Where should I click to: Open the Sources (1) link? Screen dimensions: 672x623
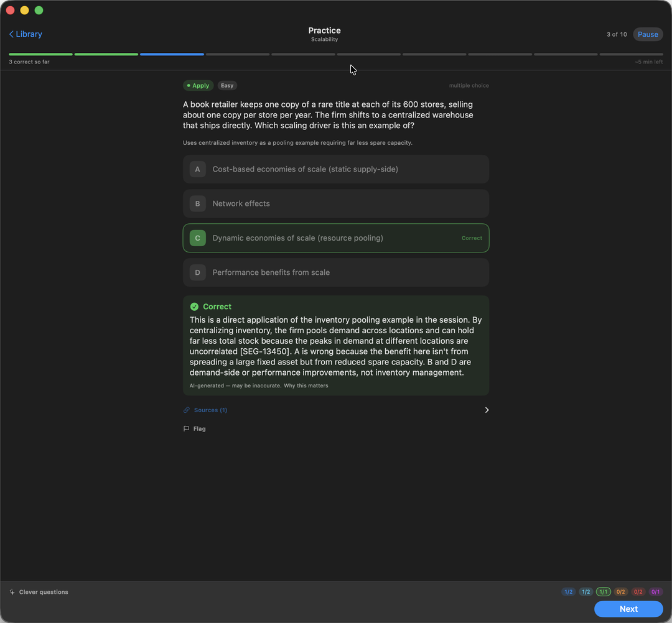click(210, 410)
